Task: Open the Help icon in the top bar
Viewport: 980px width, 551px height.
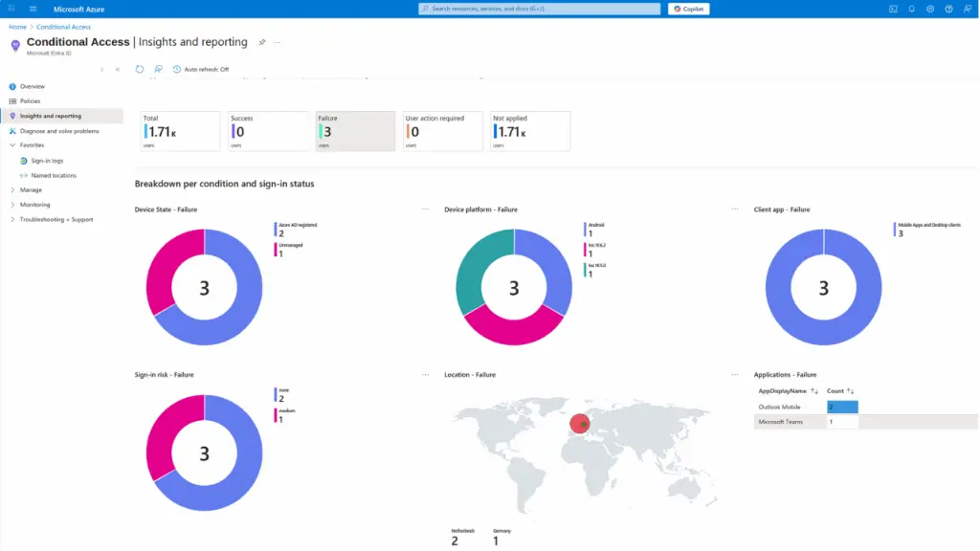Action: [x=948, y=9]
